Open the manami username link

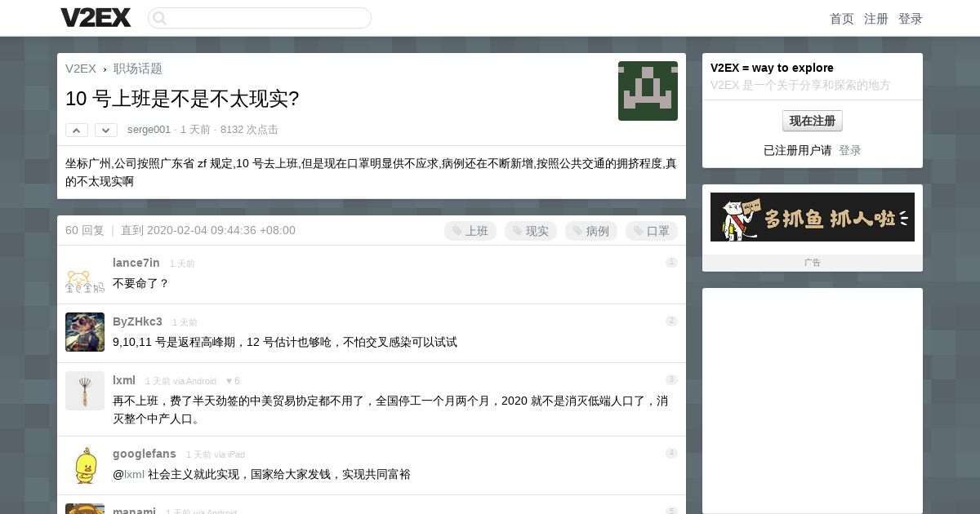pyautogui.click(x=134, y=511)
